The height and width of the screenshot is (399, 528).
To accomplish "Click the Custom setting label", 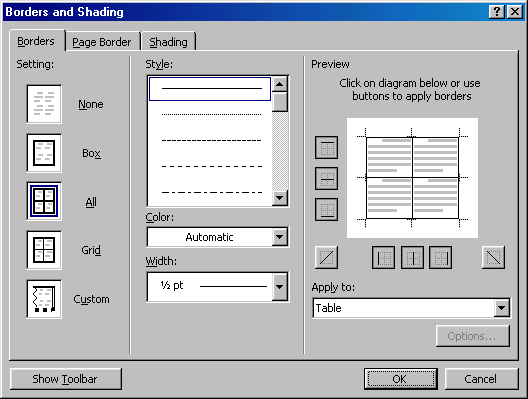I will (x=91, y=299).
